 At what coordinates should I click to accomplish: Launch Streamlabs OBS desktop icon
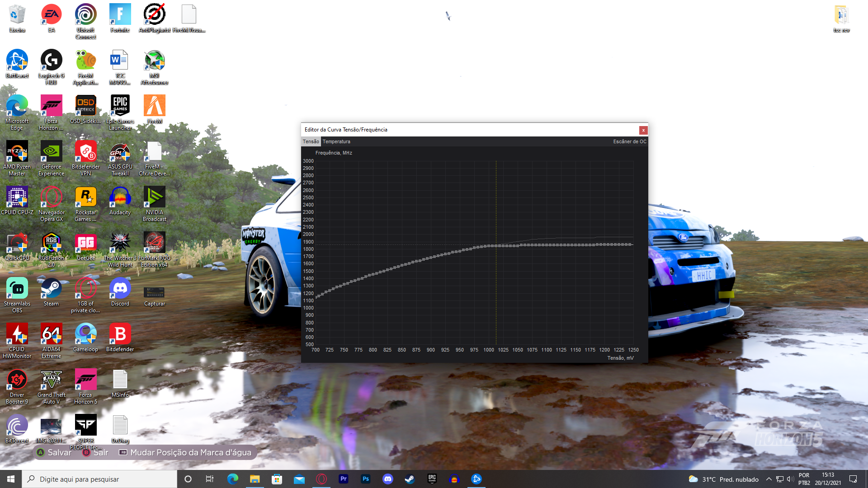tap(17, 295)
